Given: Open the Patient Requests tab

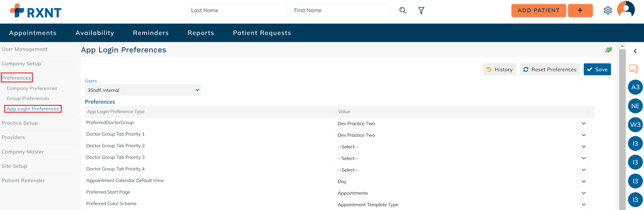Looking at the screenshot, I should pos(262,33).
